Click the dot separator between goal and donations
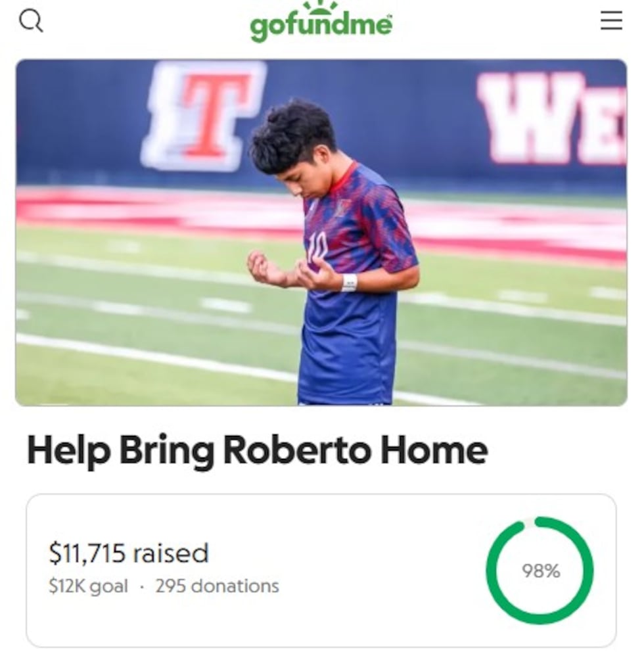 point(141,586)
